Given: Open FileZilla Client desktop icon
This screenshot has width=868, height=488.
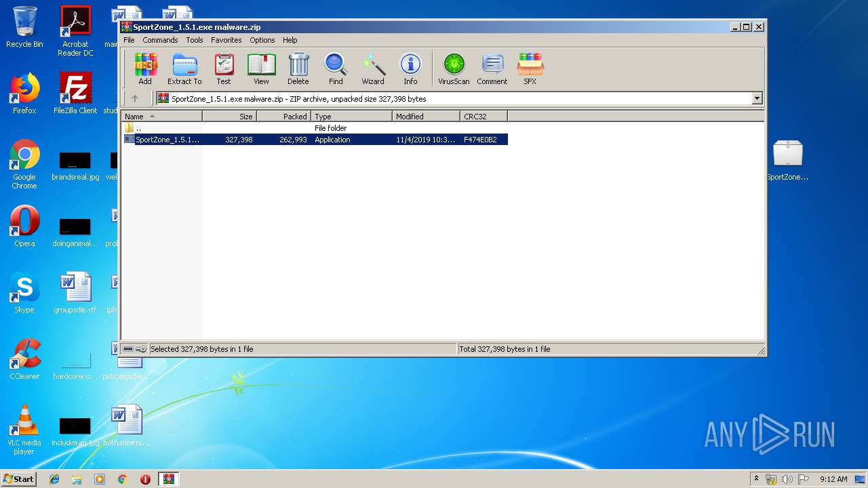Looking at the screenshot, I should 75,94.
